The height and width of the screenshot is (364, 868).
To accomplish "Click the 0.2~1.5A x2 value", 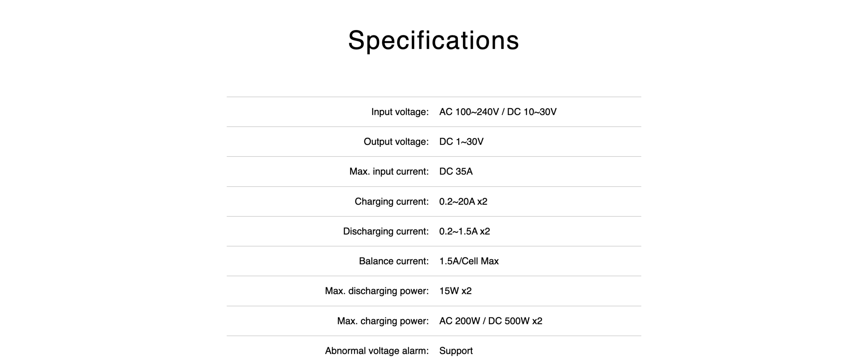I will click(465, 231).
